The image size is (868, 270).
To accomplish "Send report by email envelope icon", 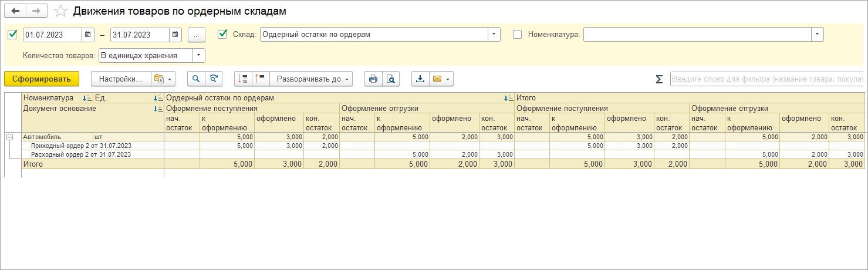I will pyautogui.click(x=441, y=79).
